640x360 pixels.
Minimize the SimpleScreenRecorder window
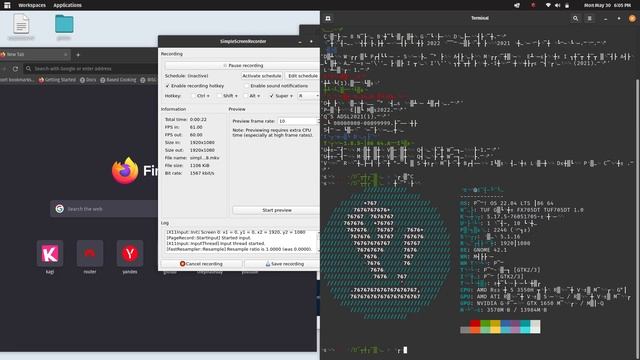(300, 42)
